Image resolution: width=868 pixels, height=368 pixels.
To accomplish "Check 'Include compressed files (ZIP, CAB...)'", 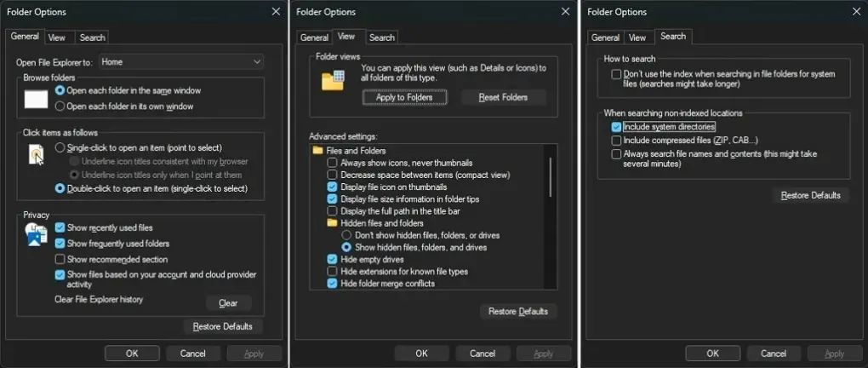I will point(616,141).
